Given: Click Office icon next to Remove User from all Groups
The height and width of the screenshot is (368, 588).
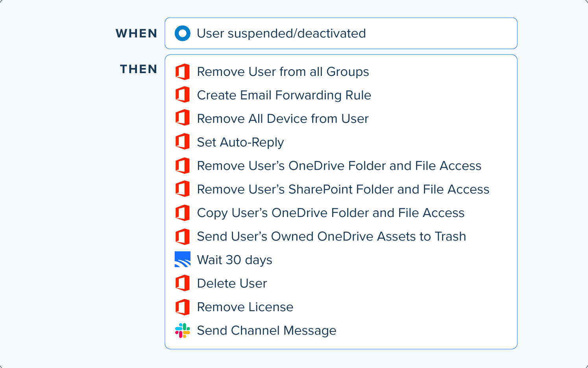Looking at the screenshot, I should click(x=183, y=72).
